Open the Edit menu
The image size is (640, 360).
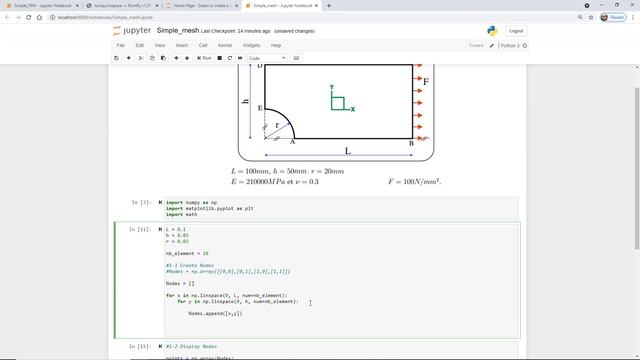tap(140, 45)
